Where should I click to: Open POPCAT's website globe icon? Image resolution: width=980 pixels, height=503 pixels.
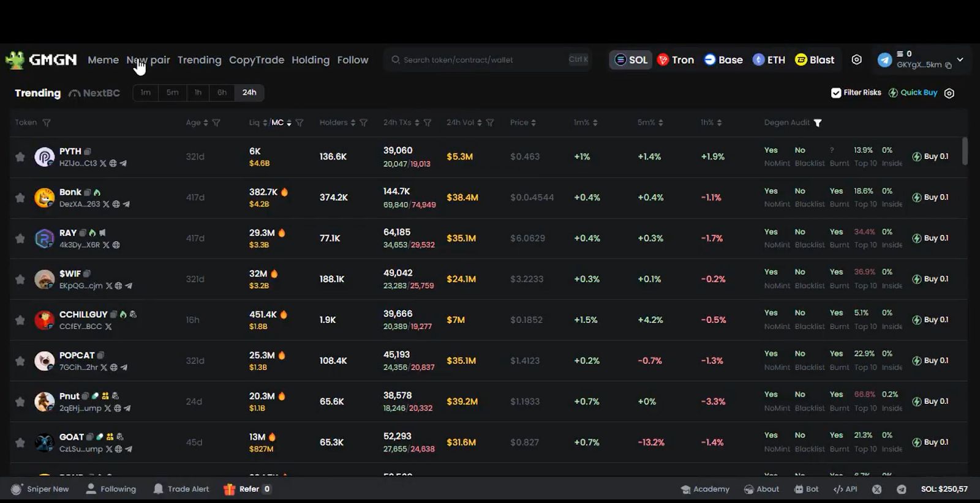click(113, 368)
